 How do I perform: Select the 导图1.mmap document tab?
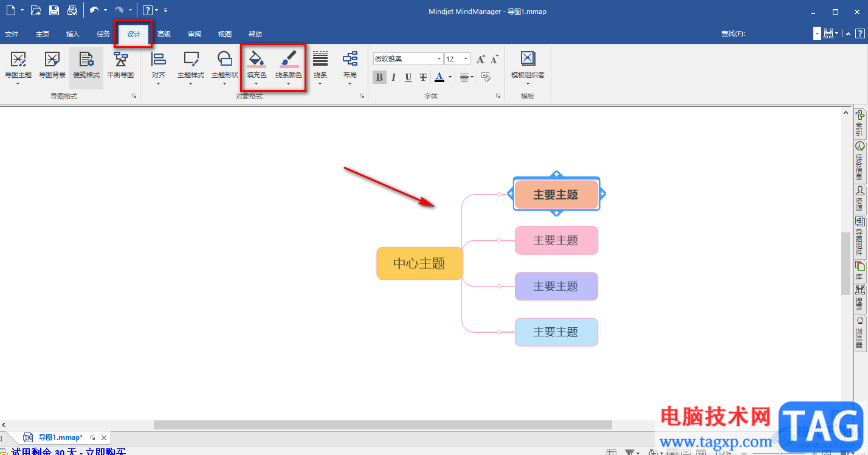click(60, 437)
